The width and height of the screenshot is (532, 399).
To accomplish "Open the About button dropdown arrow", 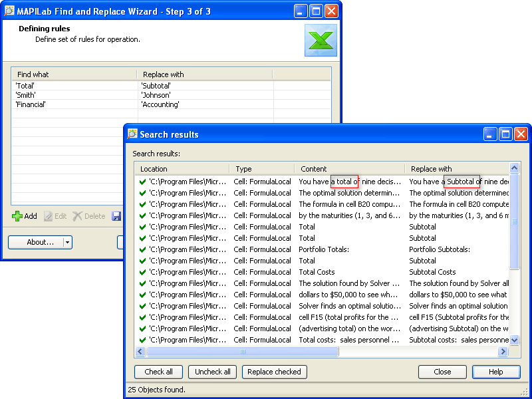I will click(68, 242).
